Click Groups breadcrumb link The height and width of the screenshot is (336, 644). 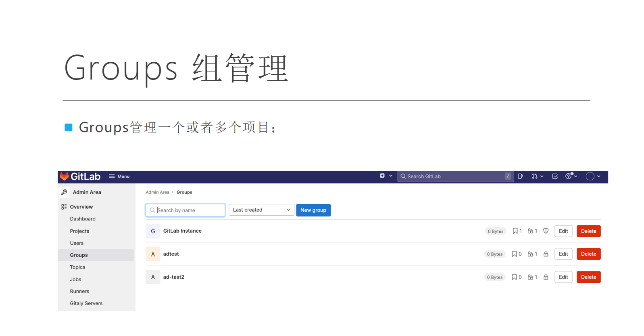pos(184,192)
